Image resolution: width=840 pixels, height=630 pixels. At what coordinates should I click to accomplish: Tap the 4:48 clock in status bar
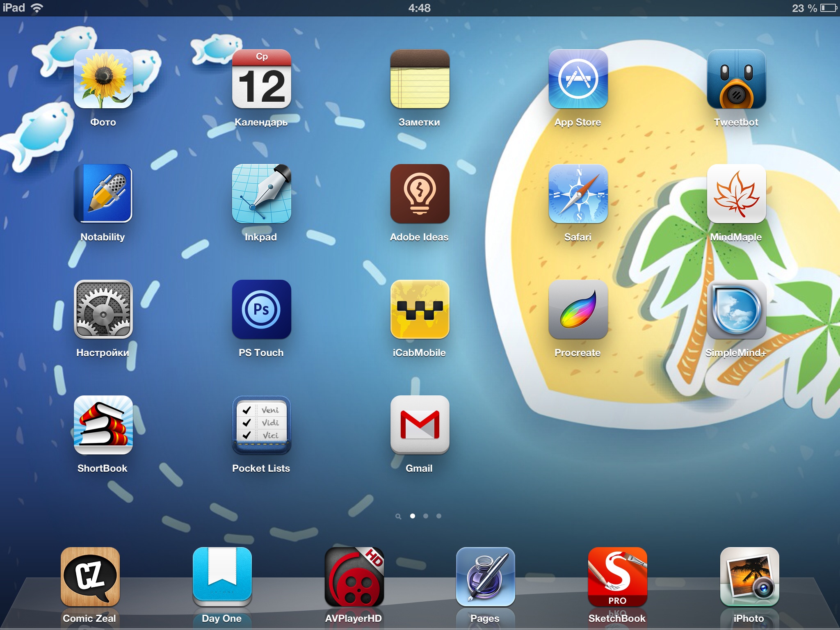[x=420, y=8]
